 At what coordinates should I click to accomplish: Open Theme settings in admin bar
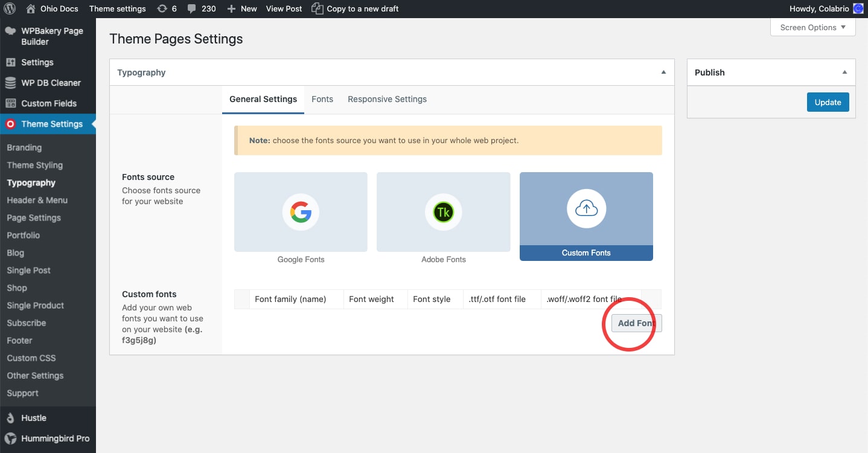click(118, 8)
